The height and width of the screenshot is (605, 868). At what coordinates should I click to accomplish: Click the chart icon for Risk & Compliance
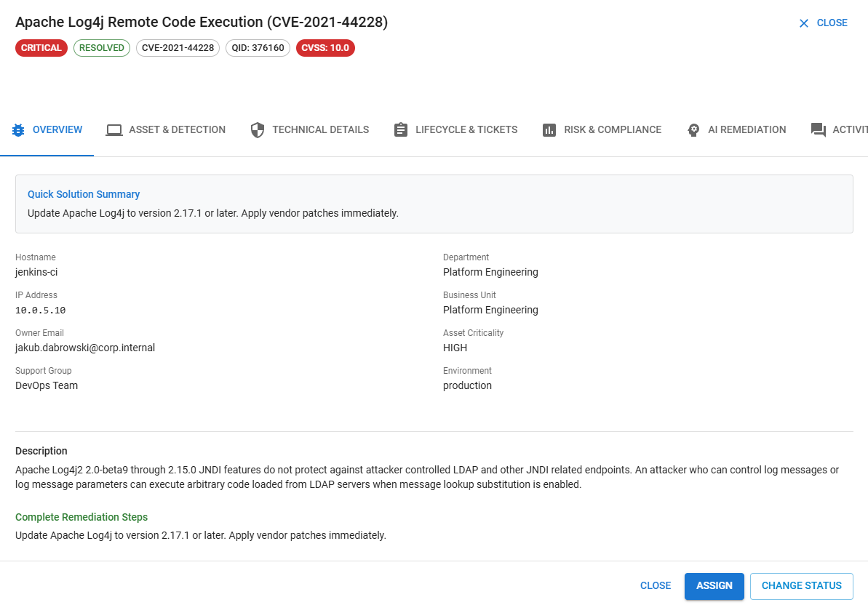(549, 130)
